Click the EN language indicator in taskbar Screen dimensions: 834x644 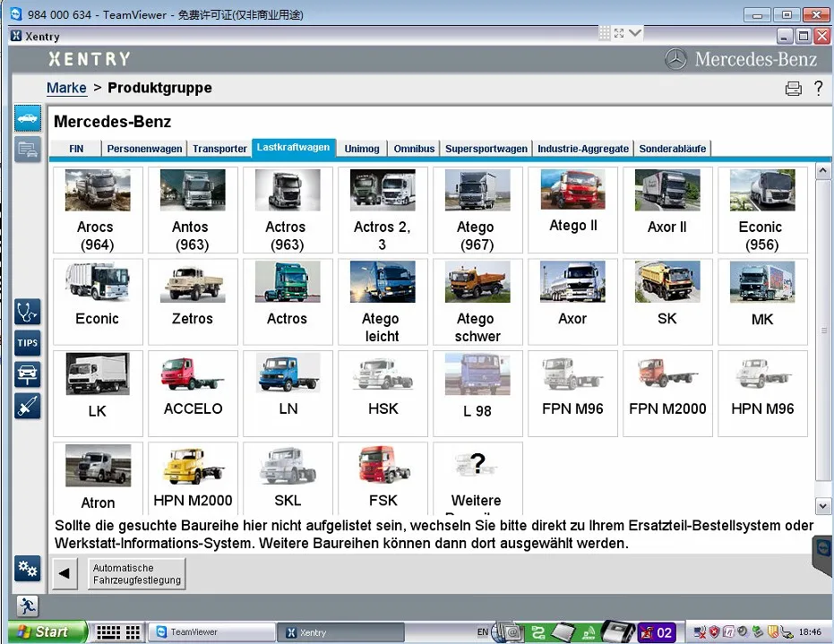pyautogui.click(x=483, y=632)
